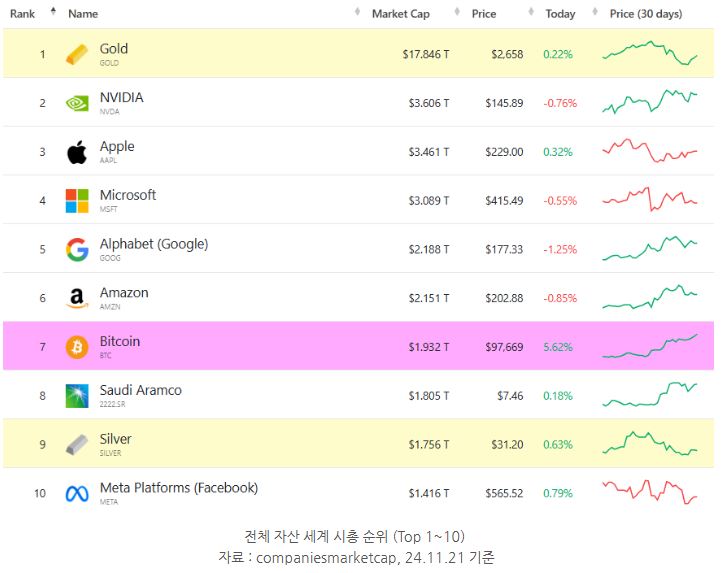Click Bitcoin's price $97,669

(x=504, y=347)
